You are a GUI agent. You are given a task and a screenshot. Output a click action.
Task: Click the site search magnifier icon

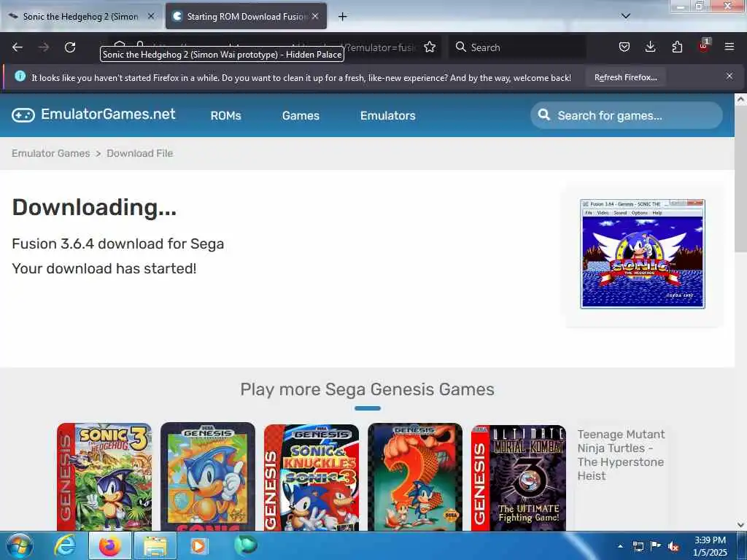click(543, 114)
